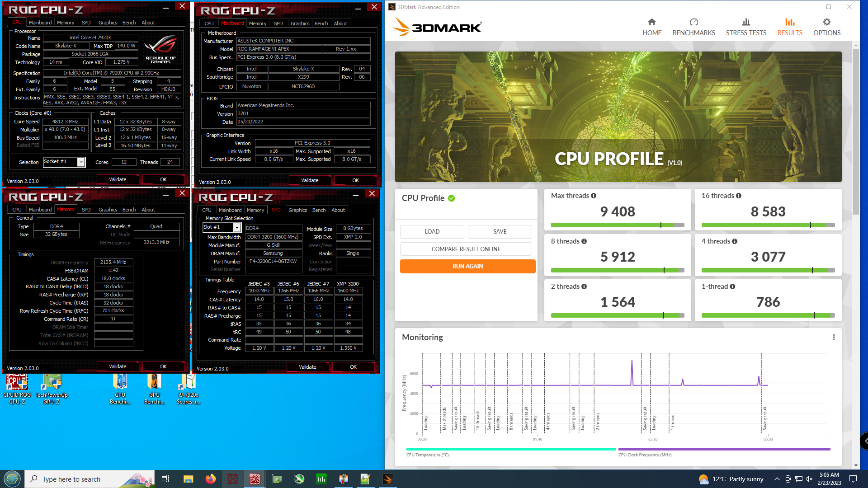Click OK in the SPD CPU-Z window
868x488 pixels.
tap(353, 367)
